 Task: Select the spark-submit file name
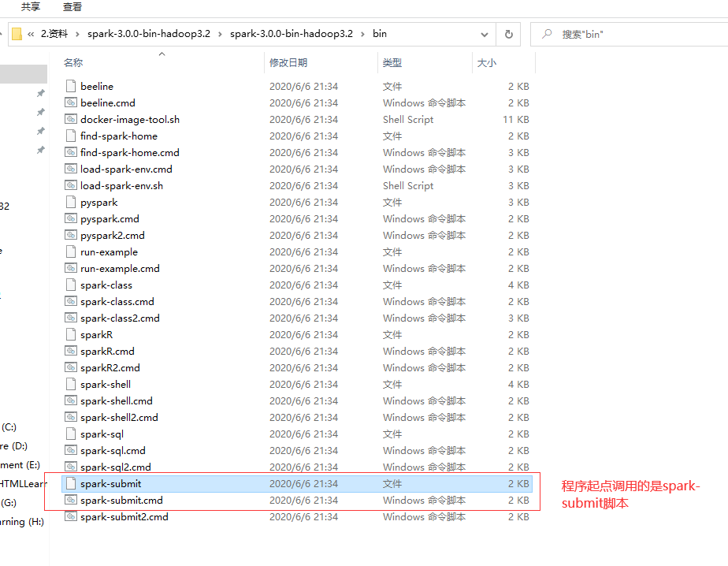[110, 483]
